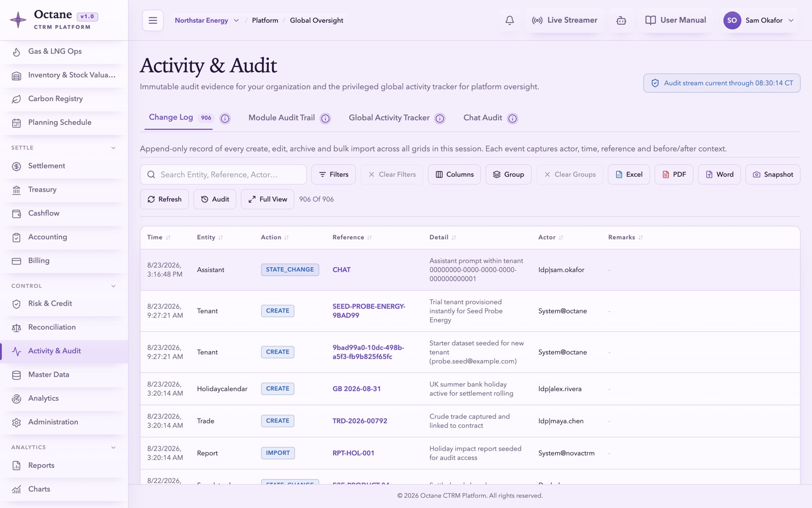The image size is (812, 508).
Task: Open the Columns chooser
Action: 454,174
